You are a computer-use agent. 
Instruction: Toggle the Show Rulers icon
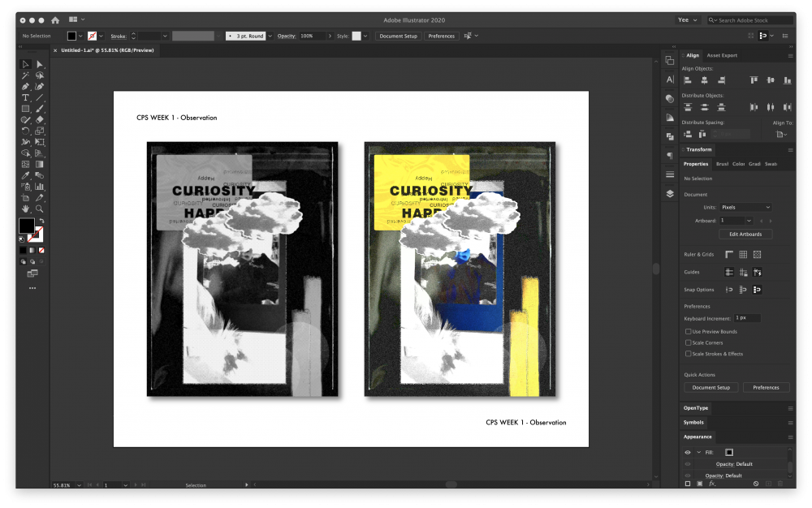(729, 255)
